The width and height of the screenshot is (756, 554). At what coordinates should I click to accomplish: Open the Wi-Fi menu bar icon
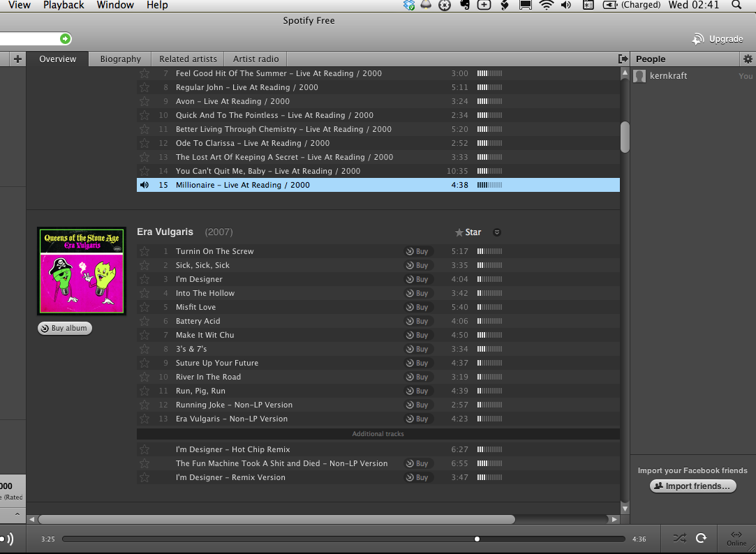[547, 5]
